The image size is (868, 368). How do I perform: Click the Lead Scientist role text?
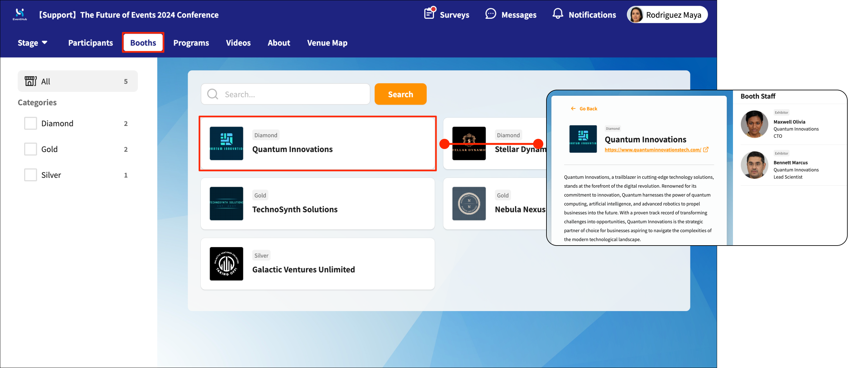coord(788,177)
